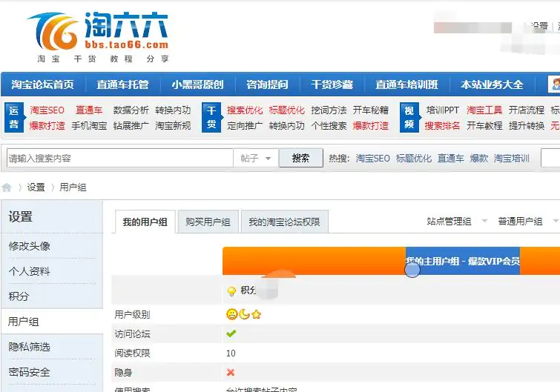560x392 pixels.
Task: Open the 咨询提问 menu item
Action: pos(267,84)
